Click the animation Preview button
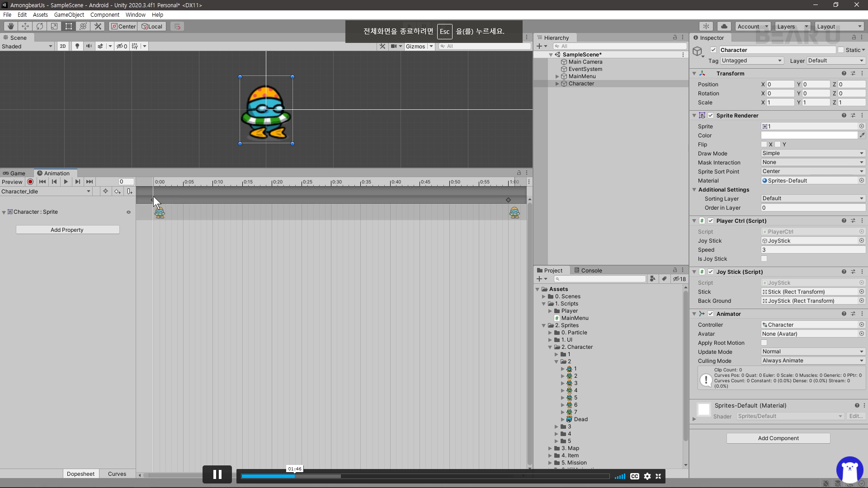The image size is (868, 488). [x=12, y=182]
